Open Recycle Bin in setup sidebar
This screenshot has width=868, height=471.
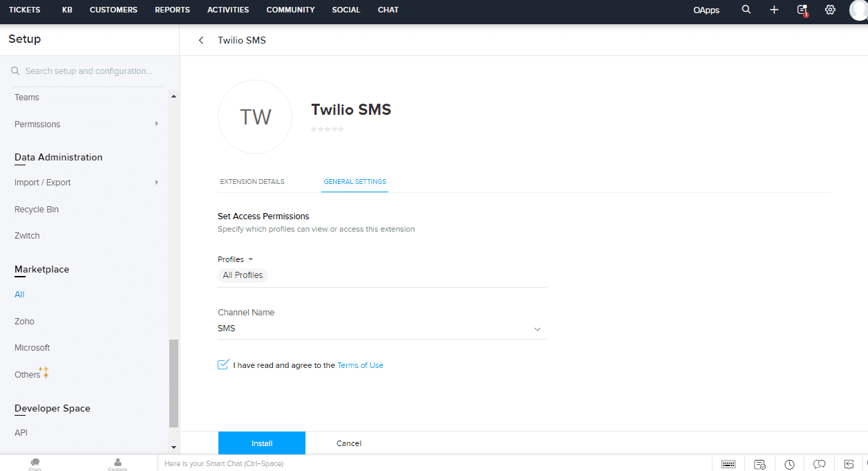tap(37, 210)
